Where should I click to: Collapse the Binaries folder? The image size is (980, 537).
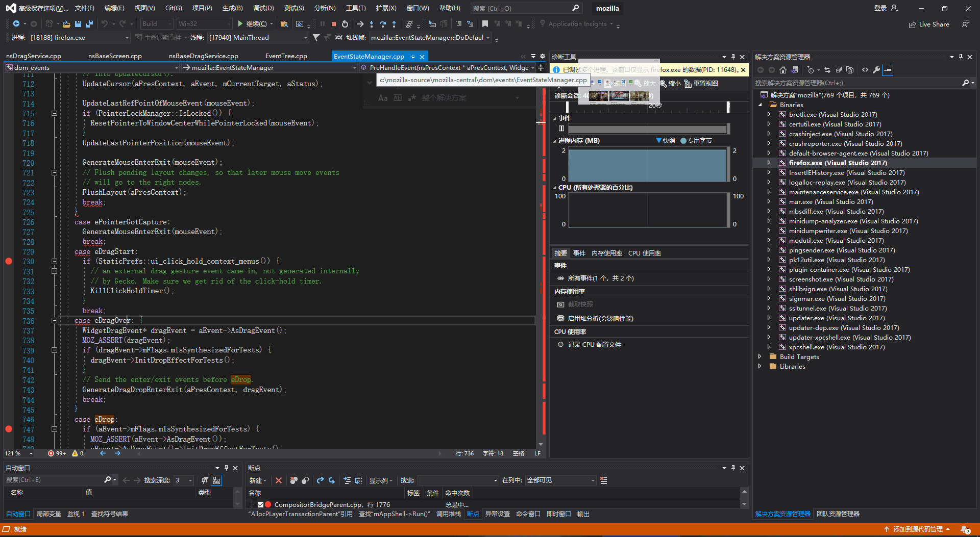[x=759, y=105]
